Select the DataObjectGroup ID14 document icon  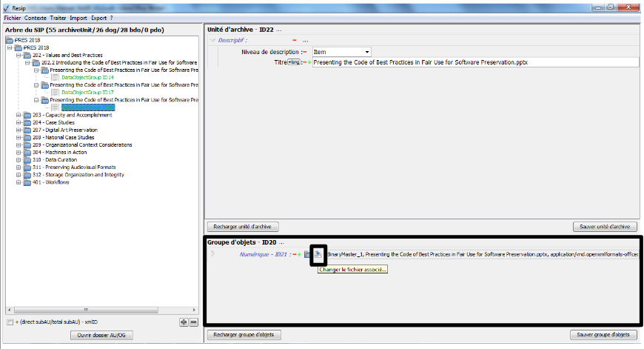coord(56,77)
